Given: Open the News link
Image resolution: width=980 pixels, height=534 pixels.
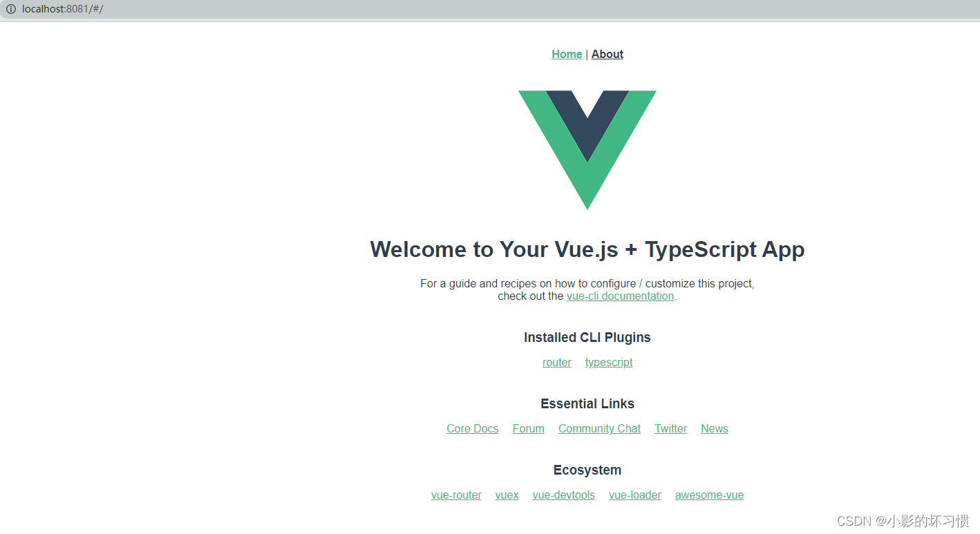Looking at the screenshot, I should [x=714, y=428].
